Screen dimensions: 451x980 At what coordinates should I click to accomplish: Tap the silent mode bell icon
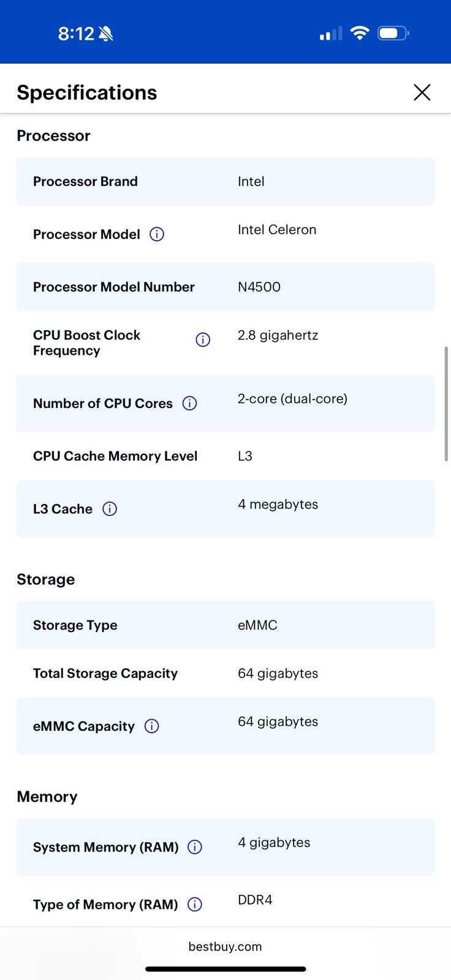click(106, 34)
